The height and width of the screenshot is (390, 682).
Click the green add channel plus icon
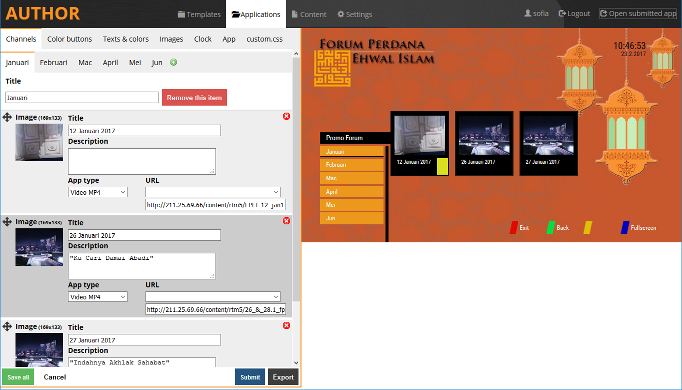point(174,62)
